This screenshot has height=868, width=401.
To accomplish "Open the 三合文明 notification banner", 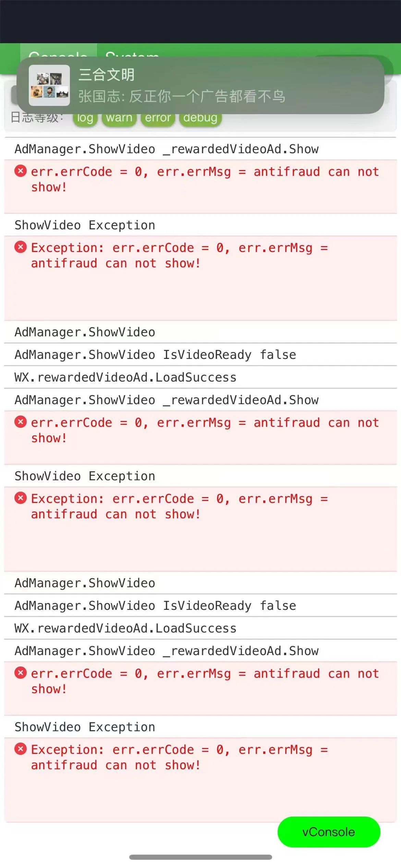I will click(200, 85).
